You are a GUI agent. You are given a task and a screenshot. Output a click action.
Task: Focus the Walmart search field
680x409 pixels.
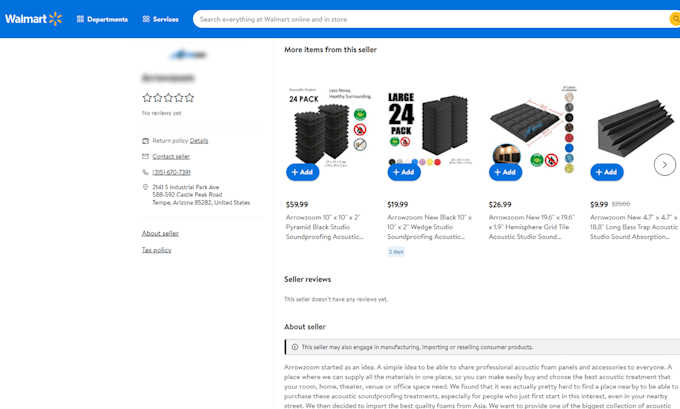429,19
